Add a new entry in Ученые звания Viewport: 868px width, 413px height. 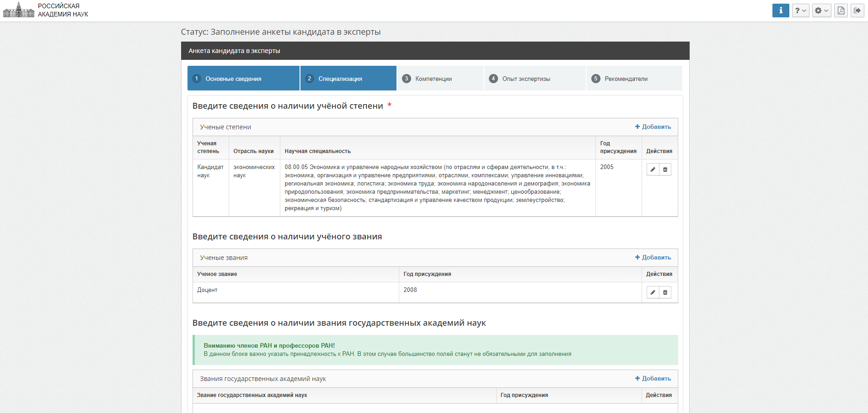click(x=653, y=257)
